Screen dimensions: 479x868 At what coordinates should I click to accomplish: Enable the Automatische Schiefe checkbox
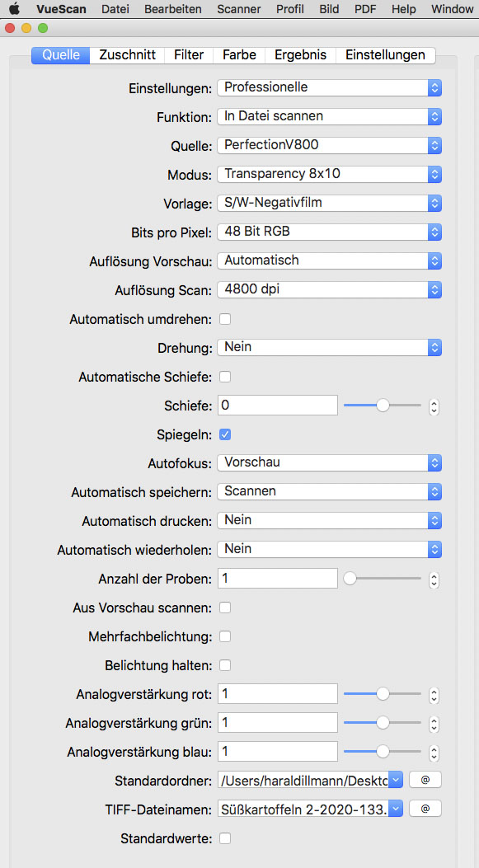pyautogui.click(x=225, y=377)
